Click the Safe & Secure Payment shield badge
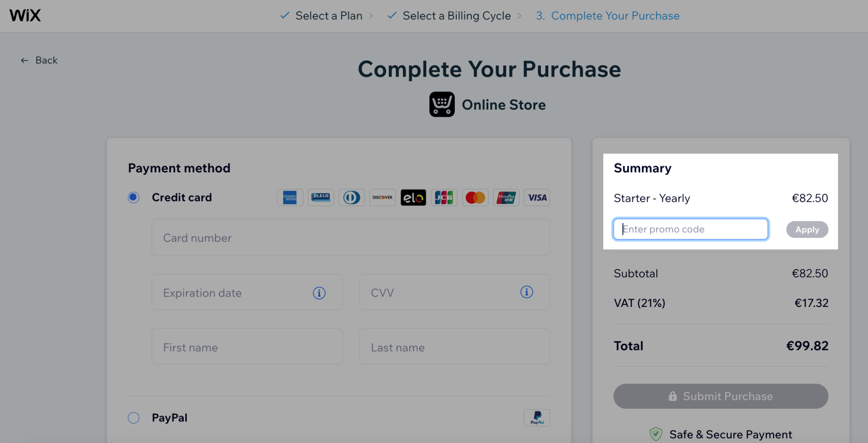Screen dimensions: 868x443 click(656, 434)
